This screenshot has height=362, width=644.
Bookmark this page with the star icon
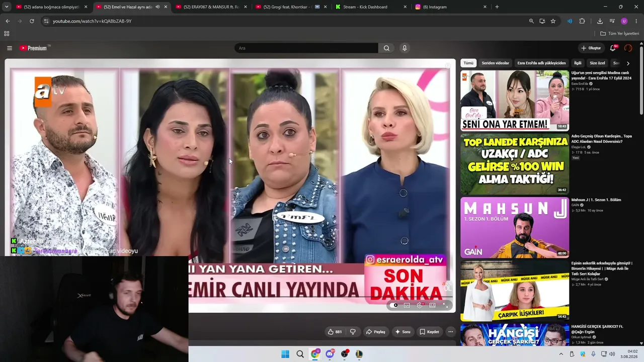(553, 21)
